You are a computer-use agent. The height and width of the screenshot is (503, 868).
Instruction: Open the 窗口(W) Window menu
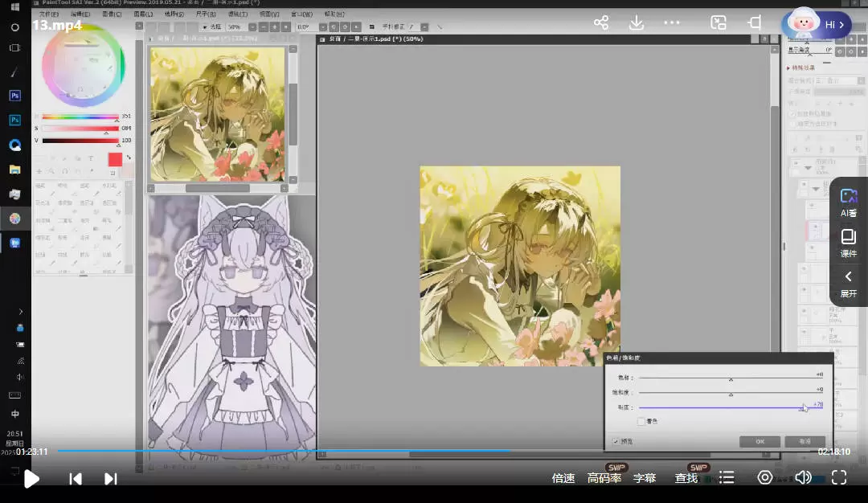pyautogui.click(x=301, y=14)
